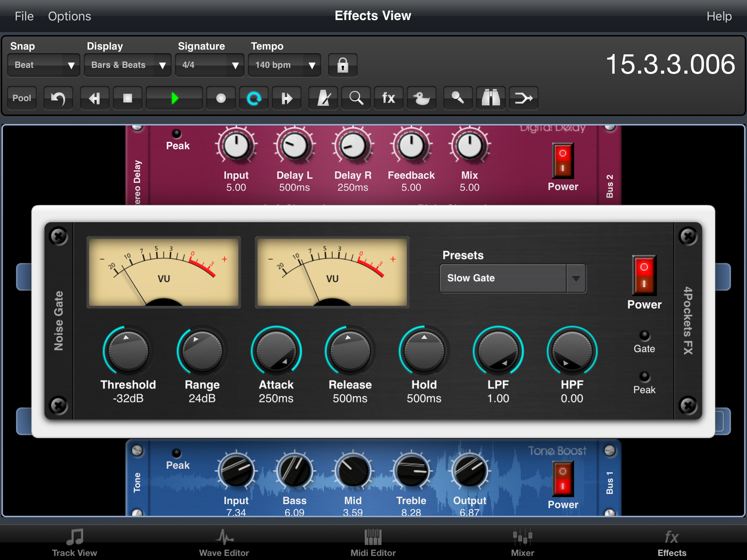Screen dimensions: 747x560
Task: Toggle the loop playback icon
Action: point(254,98)
